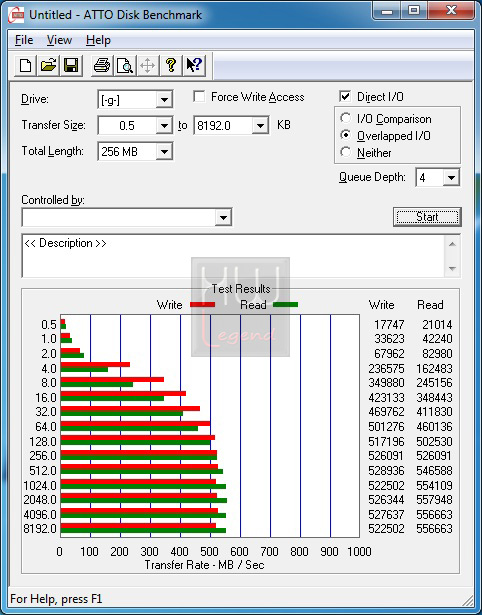Uncheck the Direct I/O checkbox

coord(345,96)
